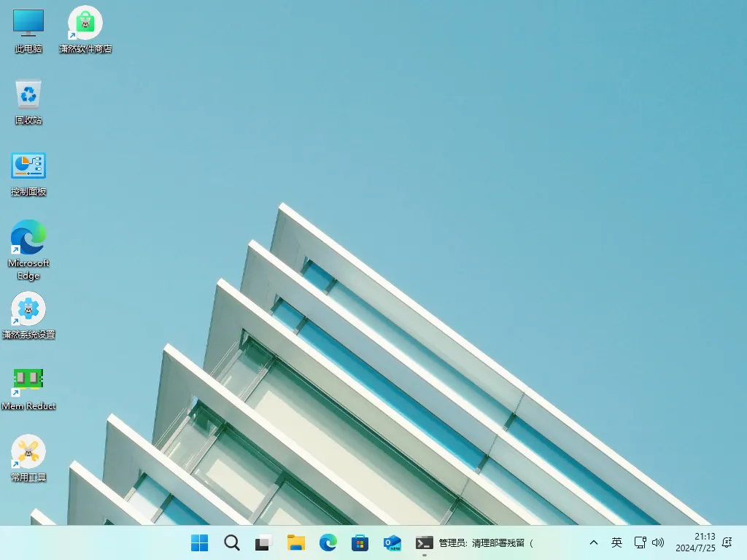Open Task View from the taskbar
747x560 pixels.
click(263, 543)
